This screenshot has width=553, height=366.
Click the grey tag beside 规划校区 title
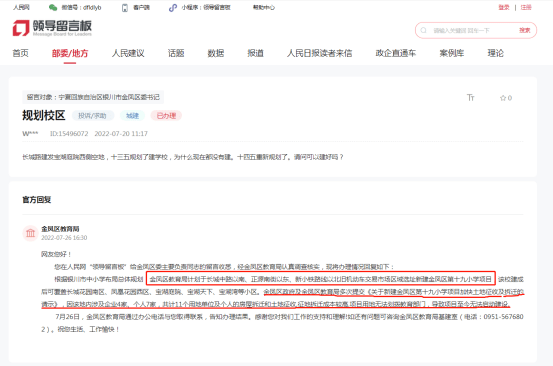(93, 116)
